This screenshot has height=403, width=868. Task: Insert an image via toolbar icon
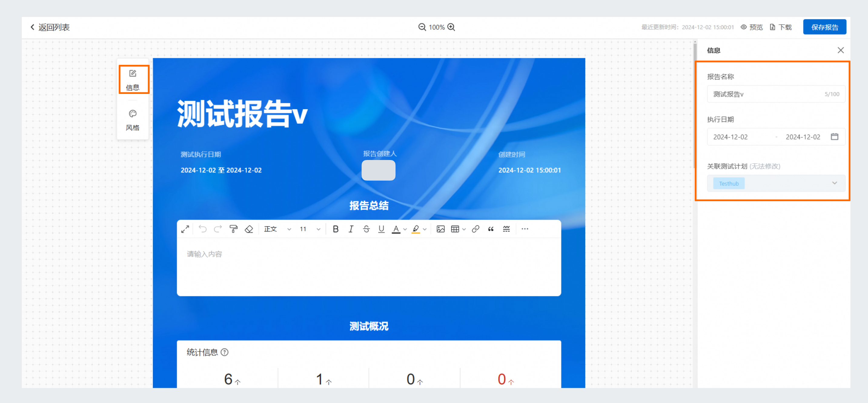pyautogui.click(x=440, y=229)
